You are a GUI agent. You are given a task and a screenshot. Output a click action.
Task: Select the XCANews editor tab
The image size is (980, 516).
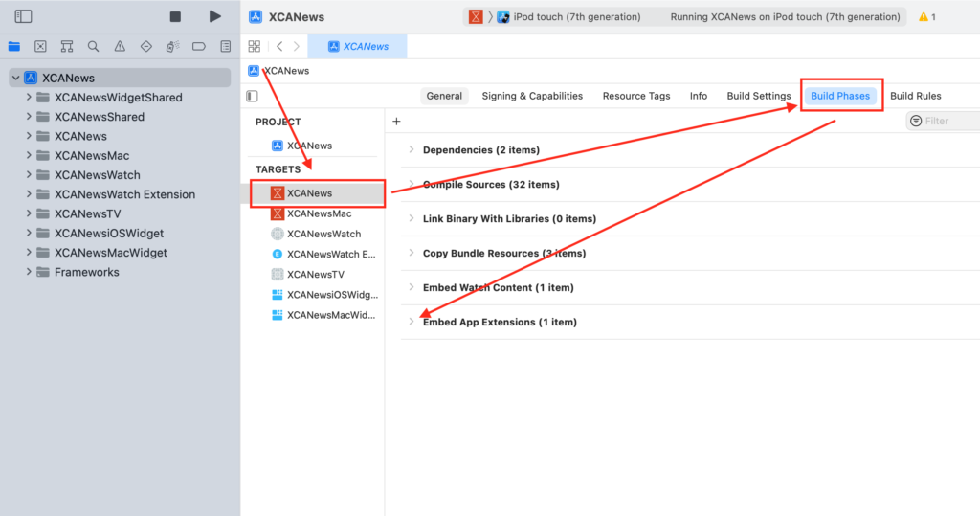coord(358,46)
